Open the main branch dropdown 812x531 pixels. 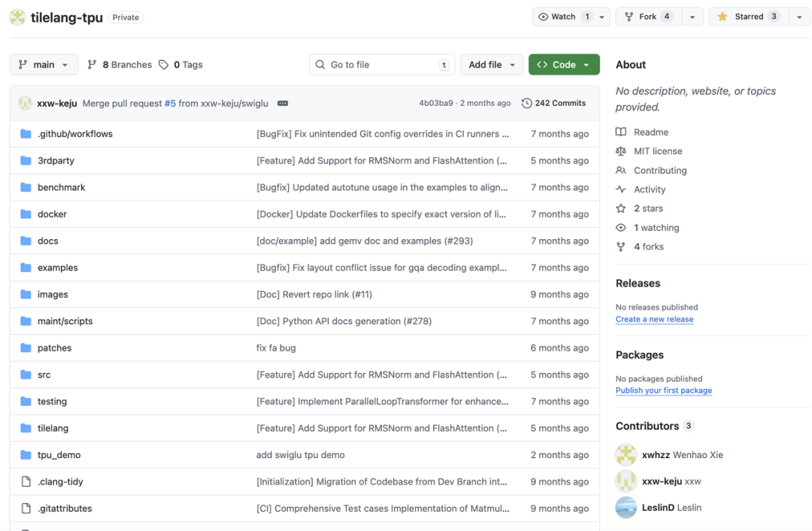[44, 65]
